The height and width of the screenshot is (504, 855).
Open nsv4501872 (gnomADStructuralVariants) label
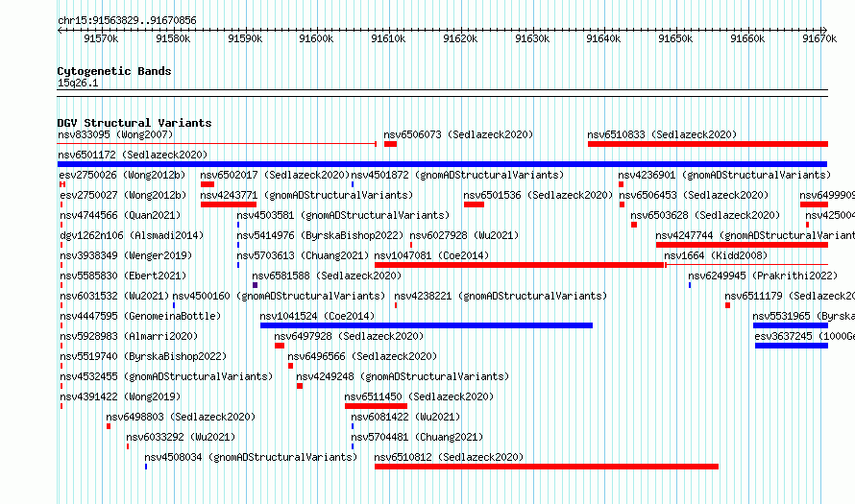[457, 175]
